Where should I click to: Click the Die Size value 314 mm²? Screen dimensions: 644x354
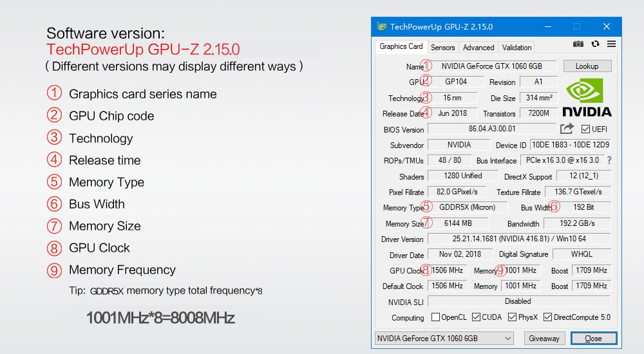tap(539, 98)
